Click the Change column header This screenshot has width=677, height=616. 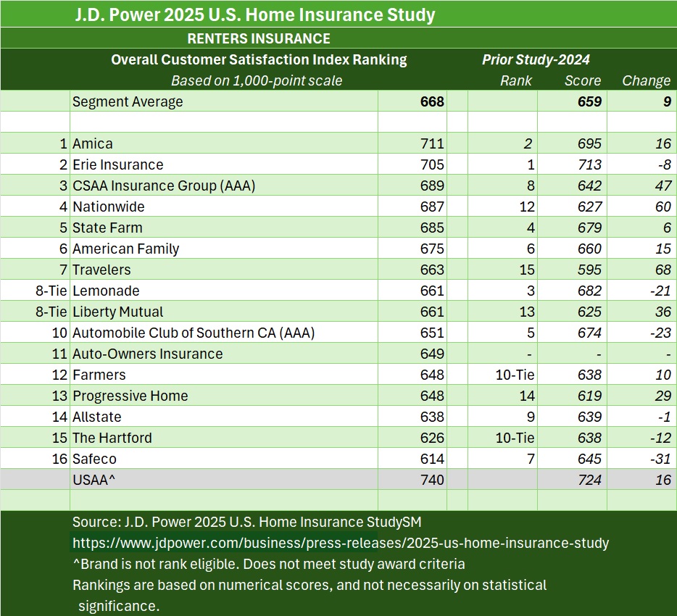(x=646, y=80)
